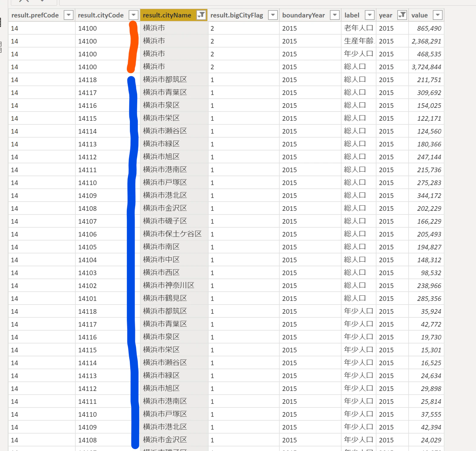Open the result.cityCode column filter dropdown
The height and width of the screenshot is (451, 476).
(134, 15)
